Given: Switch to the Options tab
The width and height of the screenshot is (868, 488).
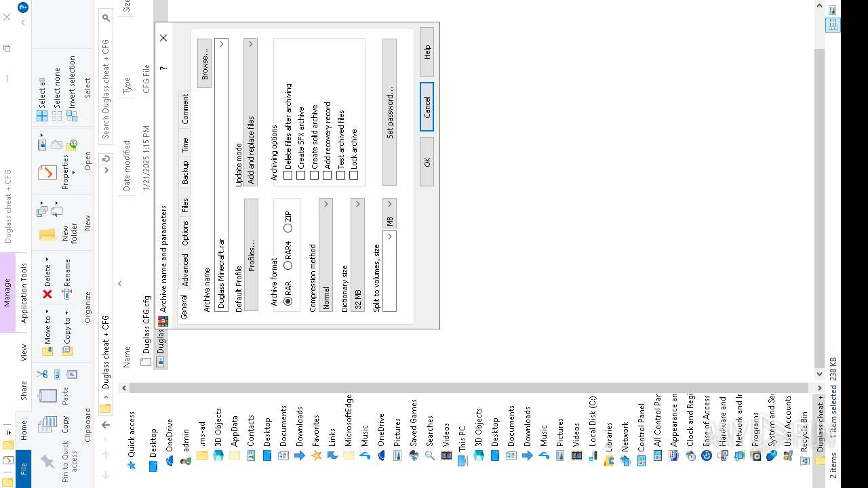Looking at the screenshot, I should [x=185, y=233].
